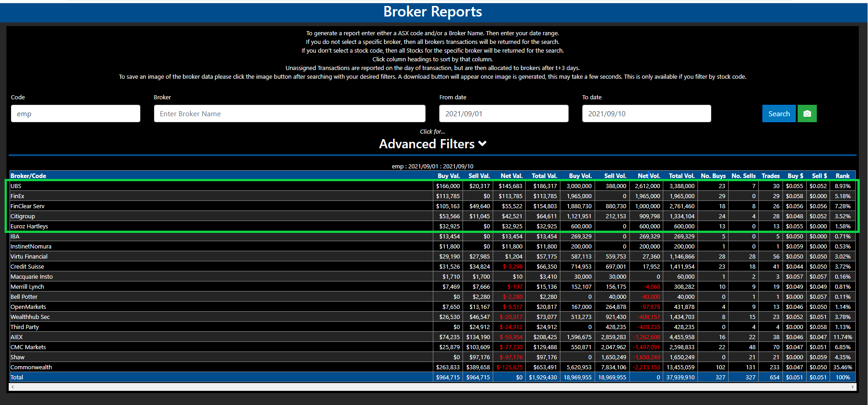
Task: Select the FinEx broker name
Action: 17,196
